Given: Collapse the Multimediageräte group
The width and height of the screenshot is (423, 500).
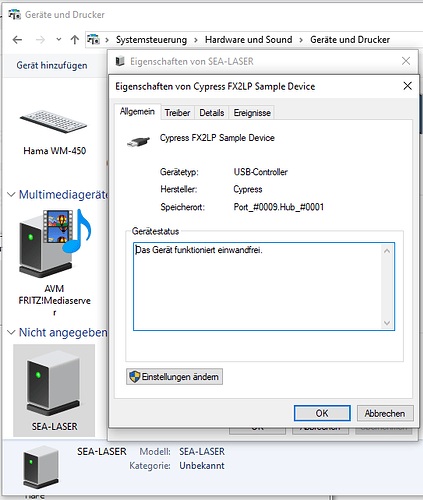Looking at the screenshot, I should click(11, 194).
